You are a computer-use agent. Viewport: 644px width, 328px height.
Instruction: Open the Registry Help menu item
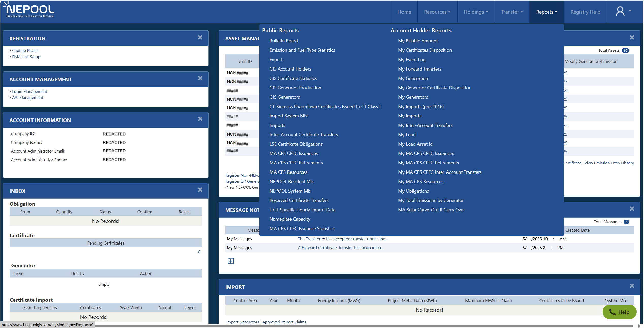[585, 12]
